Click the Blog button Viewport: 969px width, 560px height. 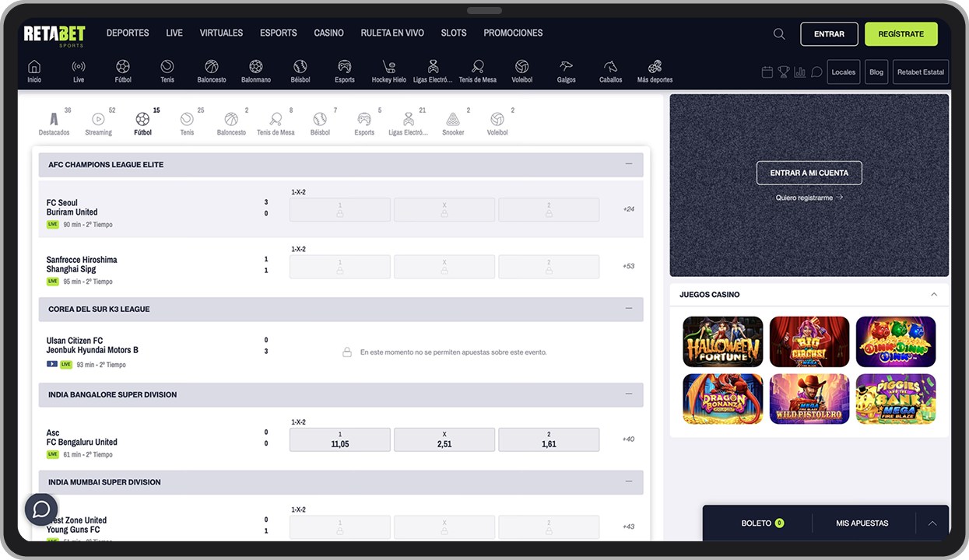click(x=876, y=72)
